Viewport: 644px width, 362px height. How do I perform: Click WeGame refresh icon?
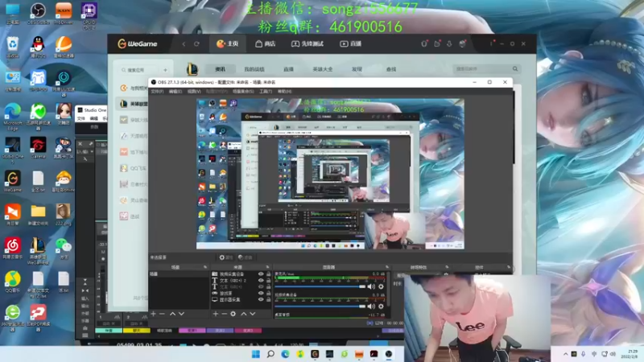(x=196, y=44)
